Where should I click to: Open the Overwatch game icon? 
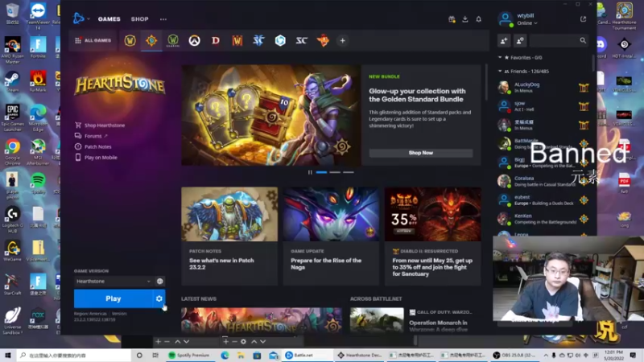click(194, 41)
